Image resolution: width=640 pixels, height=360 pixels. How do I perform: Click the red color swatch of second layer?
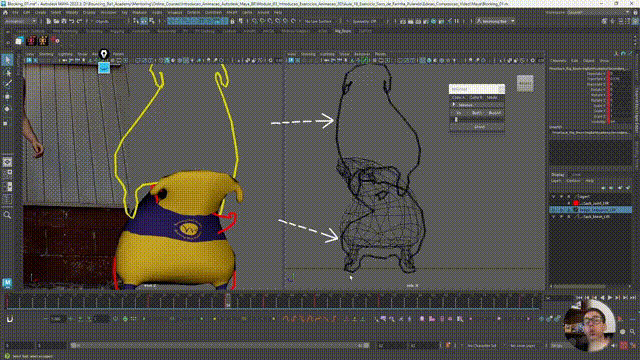click(x=576, y=203)
